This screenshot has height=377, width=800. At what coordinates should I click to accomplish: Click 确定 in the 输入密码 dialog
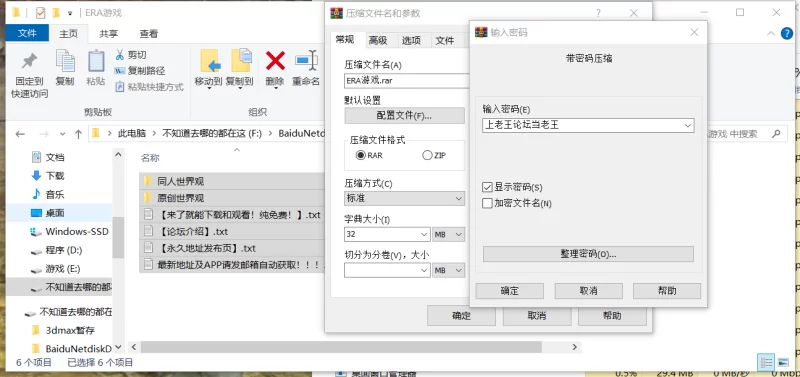(510, 291)
